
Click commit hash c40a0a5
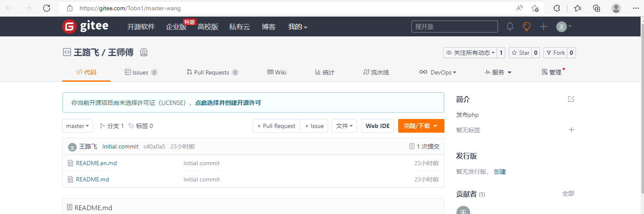pos(154,146)
